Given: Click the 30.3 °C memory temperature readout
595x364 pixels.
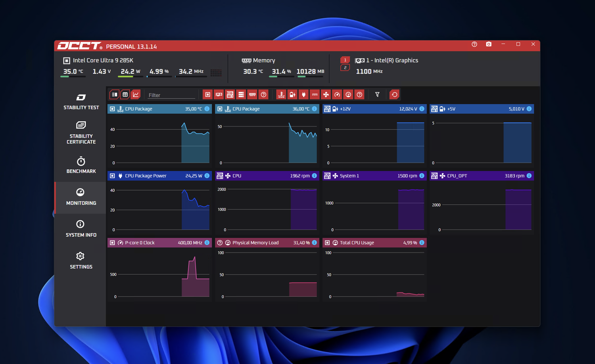Looking at the screenshot, I should [253, 71].
